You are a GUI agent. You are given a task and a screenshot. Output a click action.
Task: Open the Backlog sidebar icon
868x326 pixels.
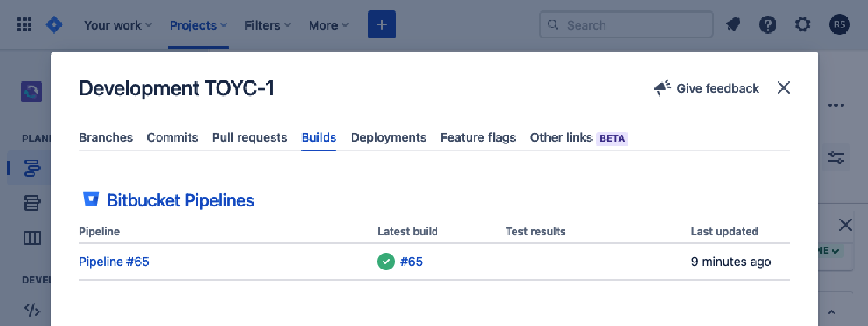pyautogui.click(x=32, y=203)
